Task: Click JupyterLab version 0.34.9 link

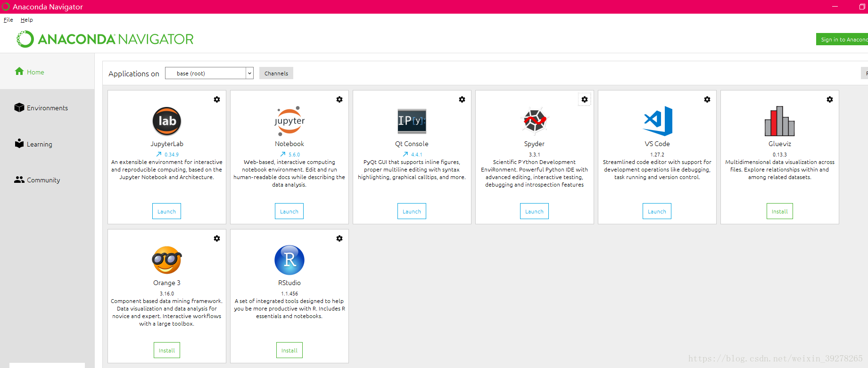Action: click(x=172, y=155)
